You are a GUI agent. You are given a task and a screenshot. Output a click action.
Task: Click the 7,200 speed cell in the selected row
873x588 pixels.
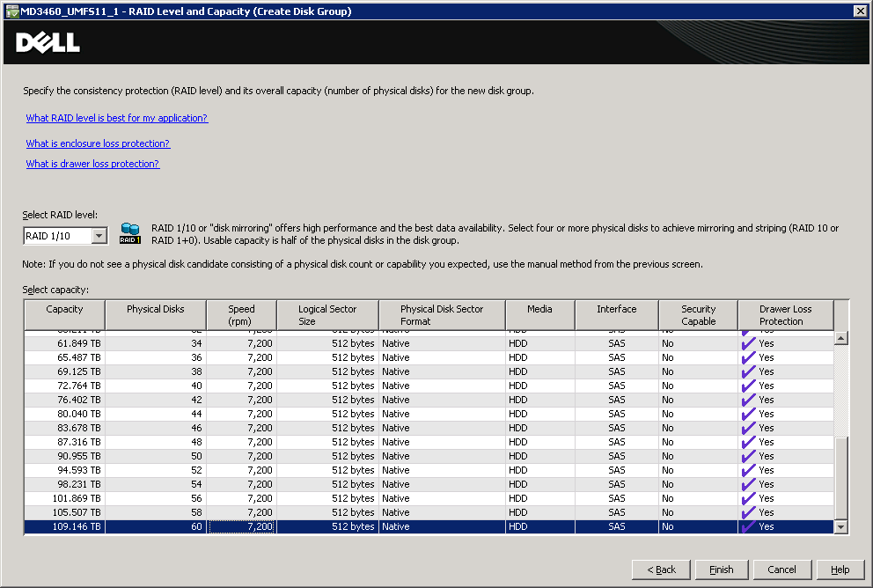pyautogui.click(x=242, y=526)
